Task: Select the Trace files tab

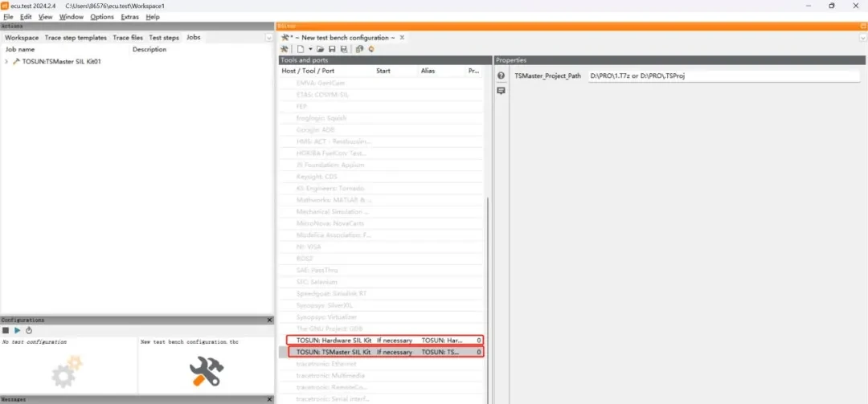Action: 128,38
